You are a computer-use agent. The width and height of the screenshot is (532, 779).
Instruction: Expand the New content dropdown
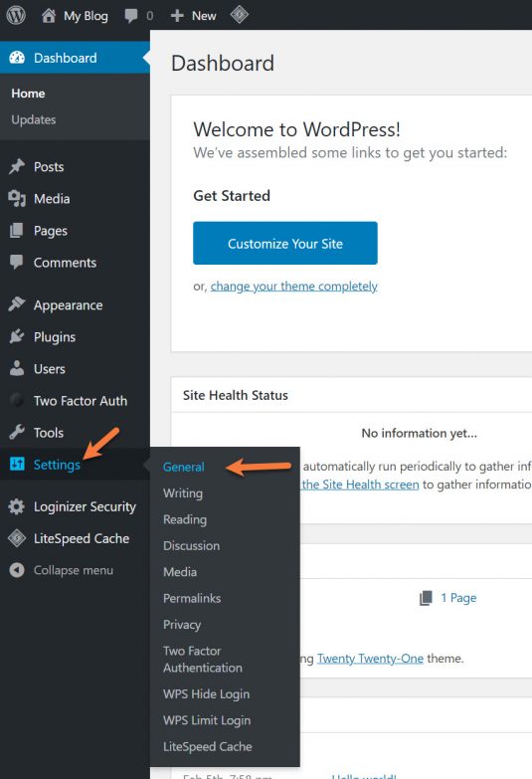tap(193, 16)
